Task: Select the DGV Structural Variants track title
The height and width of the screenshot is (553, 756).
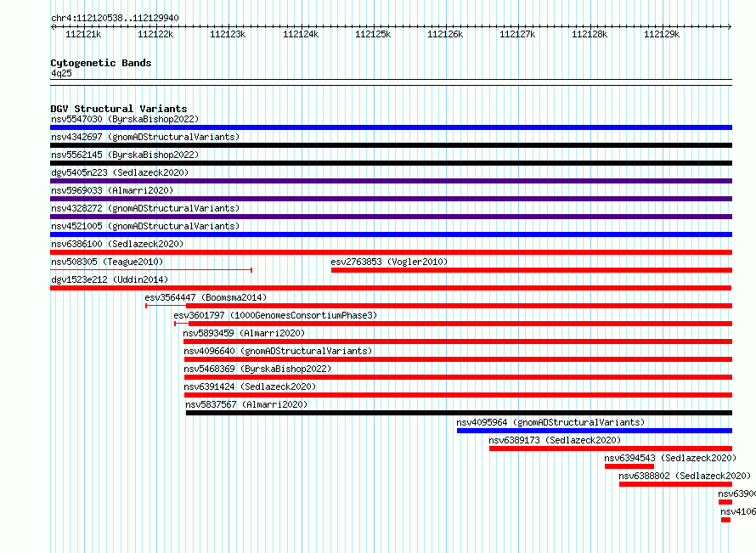Action: (119, 109)
